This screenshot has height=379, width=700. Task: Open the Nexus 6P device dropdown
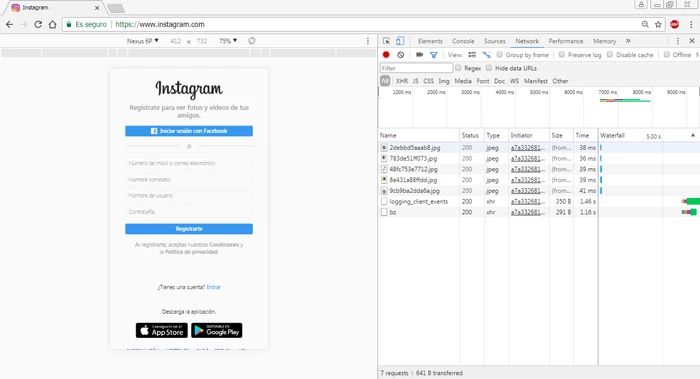(142, 41)
